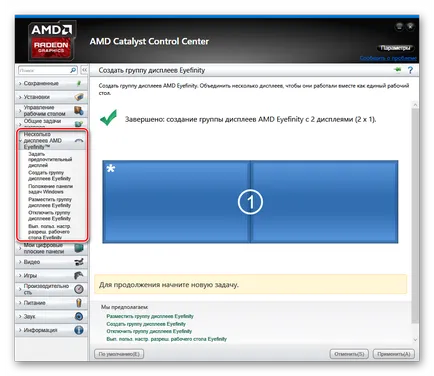Click the Игры gamepad icon
Screen dimensions: 434x376
click(x=79, y=275)
